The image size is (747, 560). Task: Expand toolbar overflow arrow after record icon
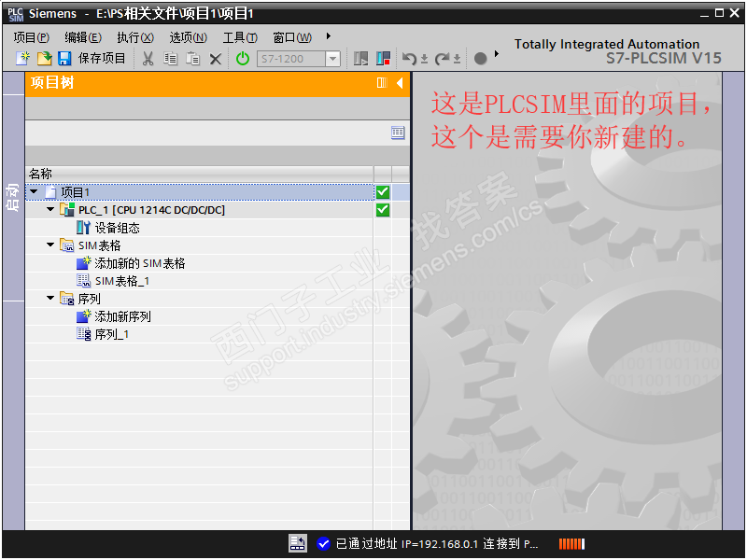[x=497, y=54]
